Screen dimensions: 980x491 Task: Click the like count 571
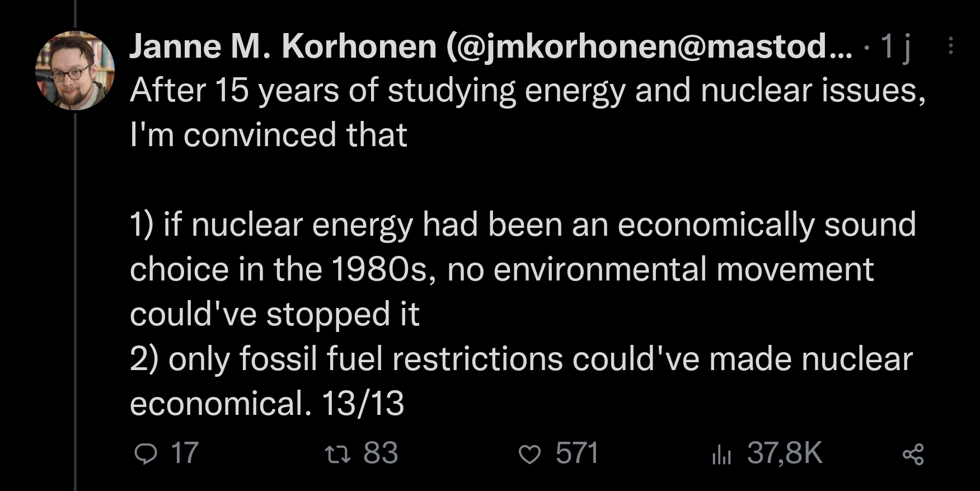[577, 453]
